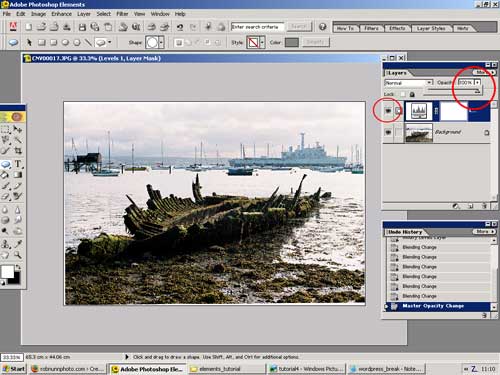This screenshot has width=500, height=375.
Task: Delete layer using Layers palette trash icon
Action: tap(484, 206)
